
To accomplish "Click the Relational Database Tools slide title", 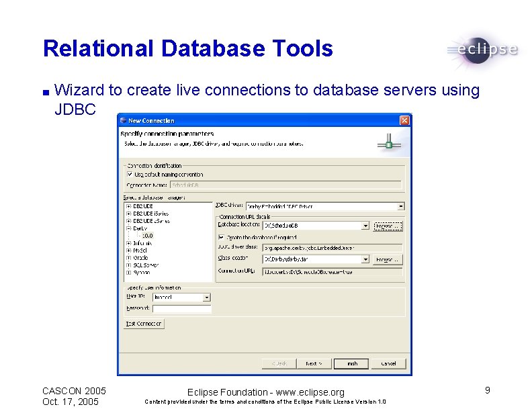I will (x=188, y=48).
